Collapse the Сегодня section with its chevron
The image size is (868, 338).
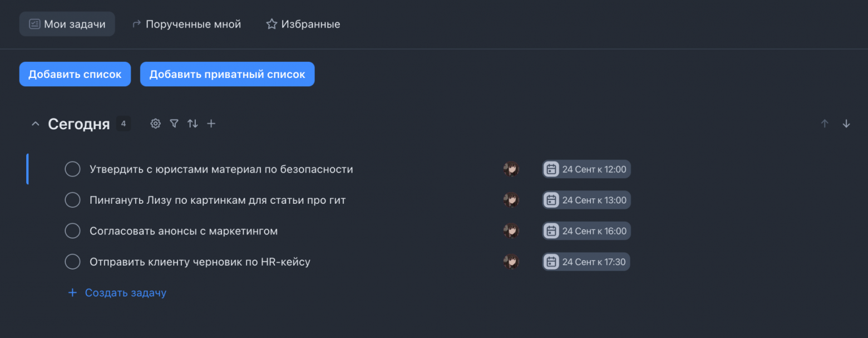click(35, 123)
